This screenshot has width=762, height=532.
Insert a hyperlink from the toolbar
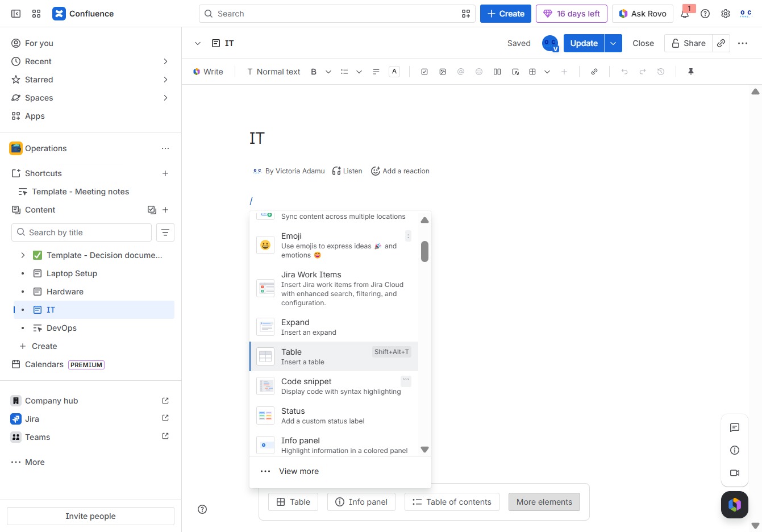click(x=594, y=72)
